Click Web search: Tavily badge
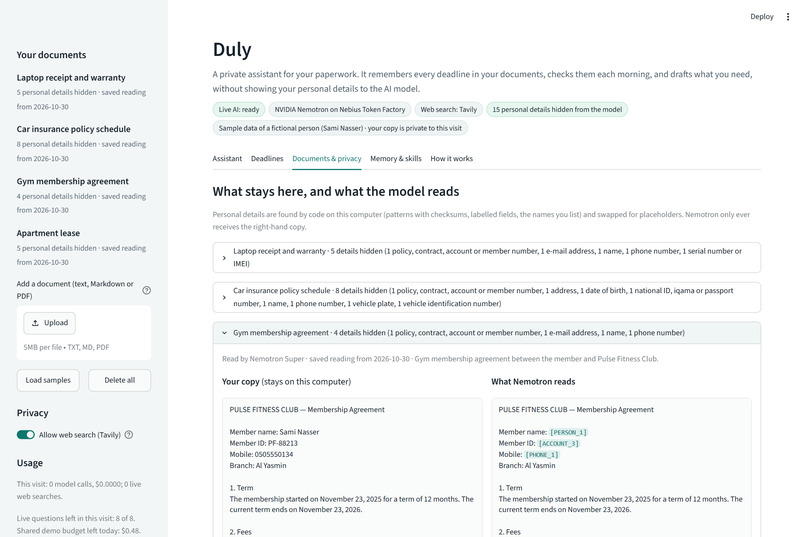806x537 pixels. 448,109
